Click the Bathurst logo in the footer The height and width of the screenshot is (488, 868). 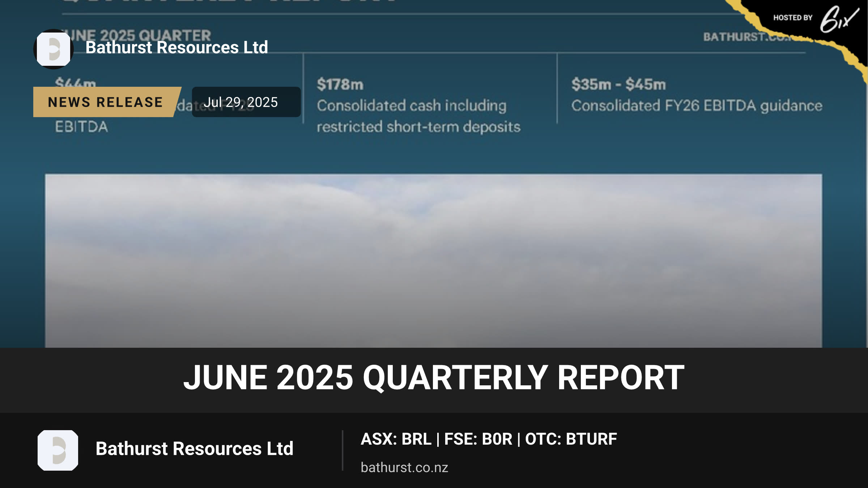point(58,450)
